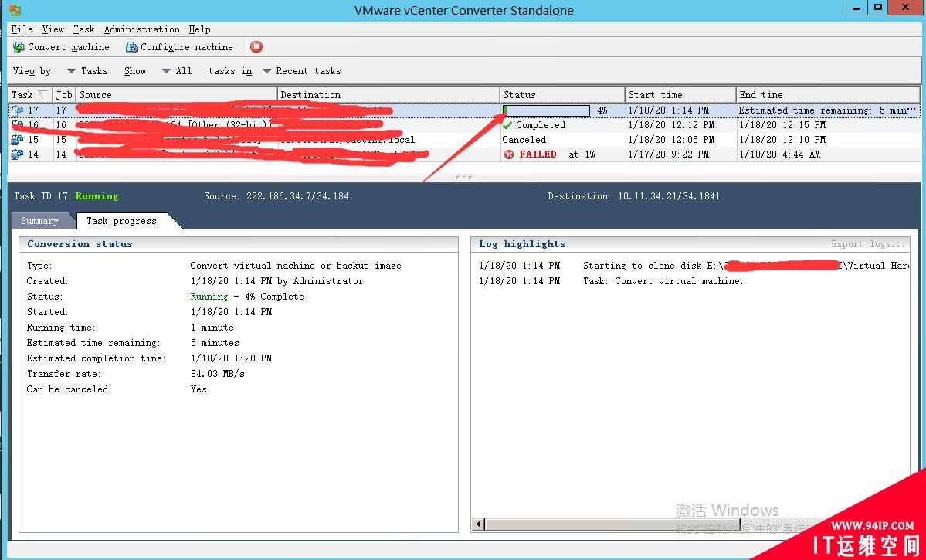Click the 1/18/20 12:15 PM end time
Viewport: 926px width, 560px height.
tap(782, 125)
